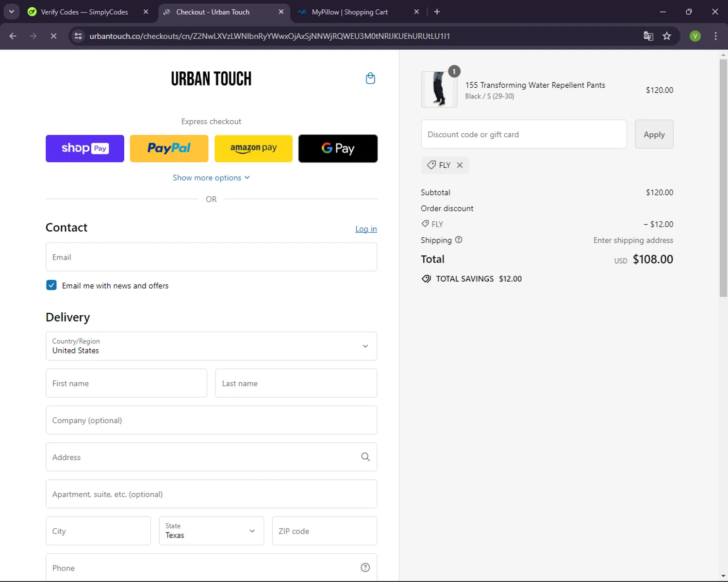Click the Urban Touch logo
This screenshot has width=728, height=582.
click(x=211, y=79)
